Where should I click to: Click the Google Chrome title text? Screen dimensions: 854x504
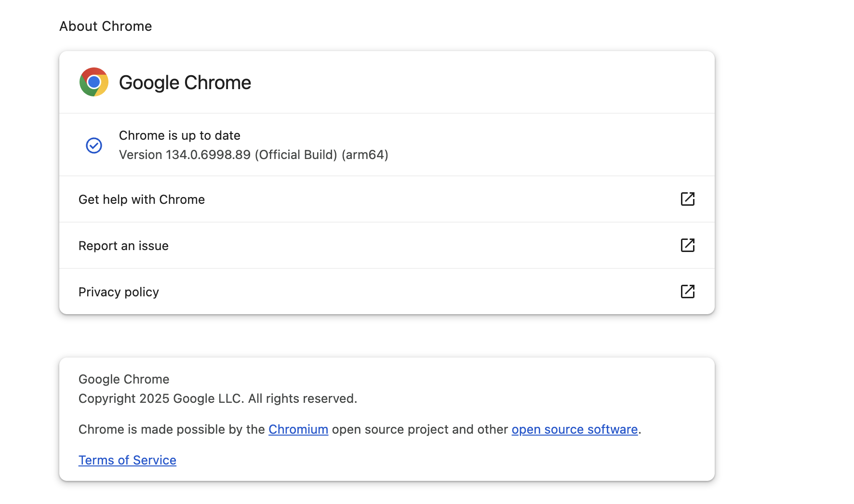click(x=185, y=82)
